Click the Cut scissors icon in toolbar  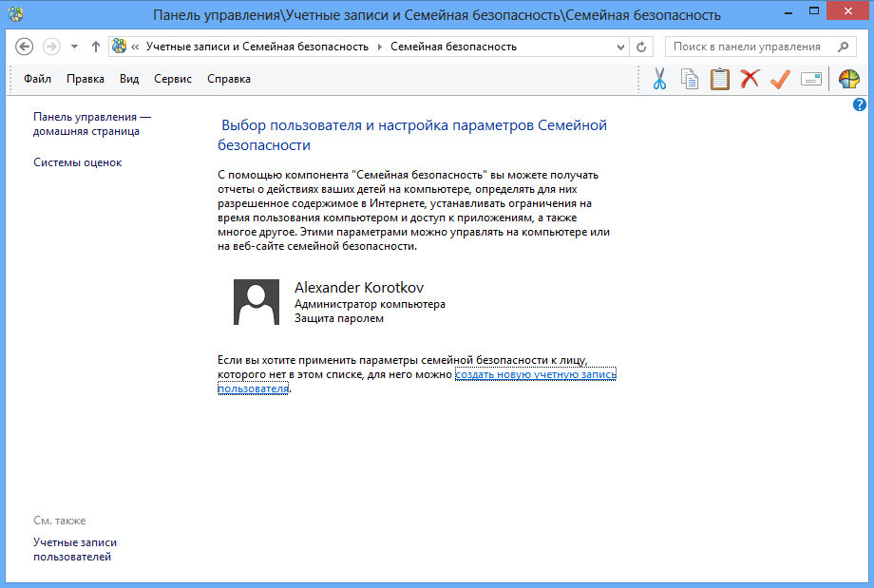(x=659, y=79)
